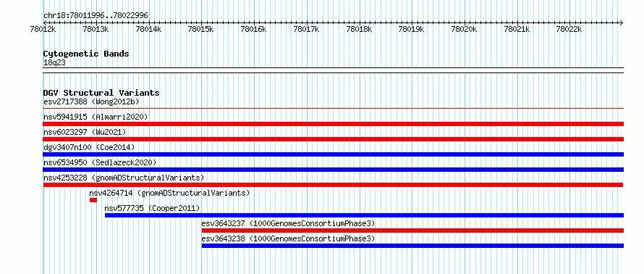This screenshot has height=274, width=644.
Task: Click the nsv4264714 (gnomADStructuralVariants) label
Action: tap(169, 193)
